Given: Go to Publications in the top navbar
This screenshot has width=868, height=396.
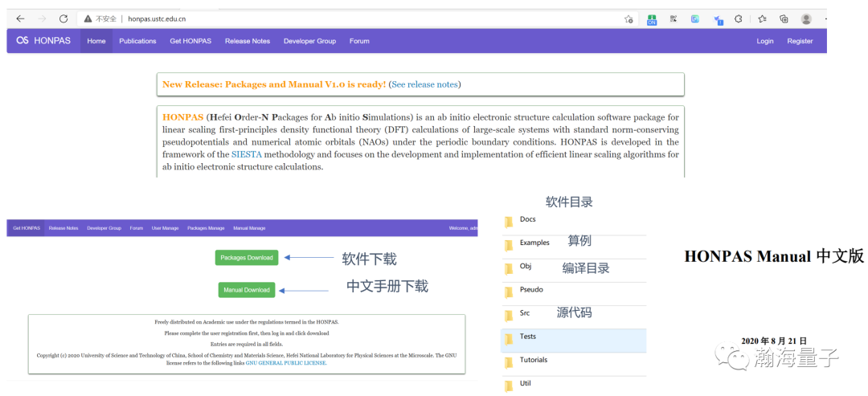Looking at the screenshot, I should (x=138, y=41).
